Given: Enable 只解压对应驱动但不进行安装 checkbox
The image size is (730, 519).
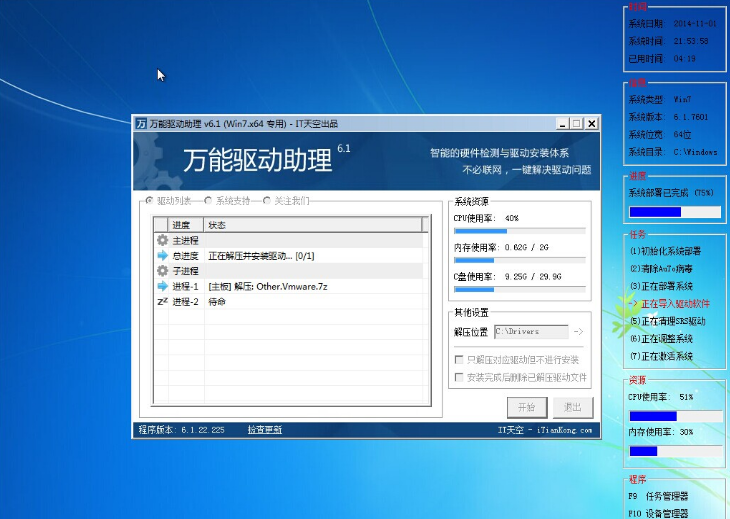Looking at the screenshot, I should coord(459,359).
